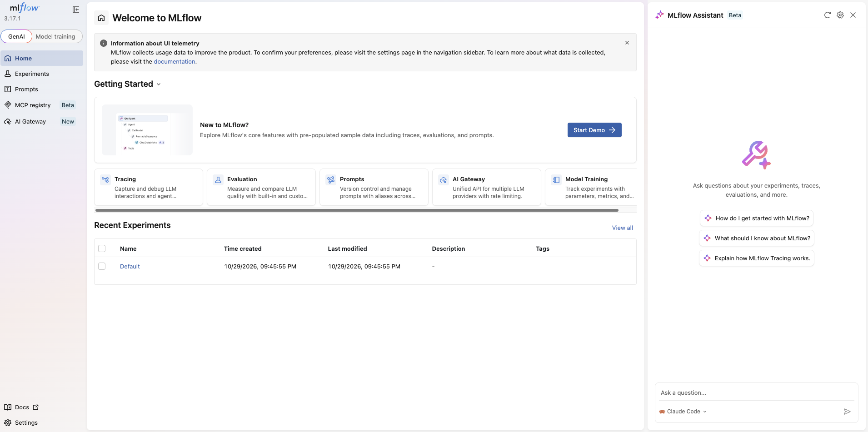Screen dimensions: 868x432
Task: Switch to Model training mode
Action: [55, 36]
